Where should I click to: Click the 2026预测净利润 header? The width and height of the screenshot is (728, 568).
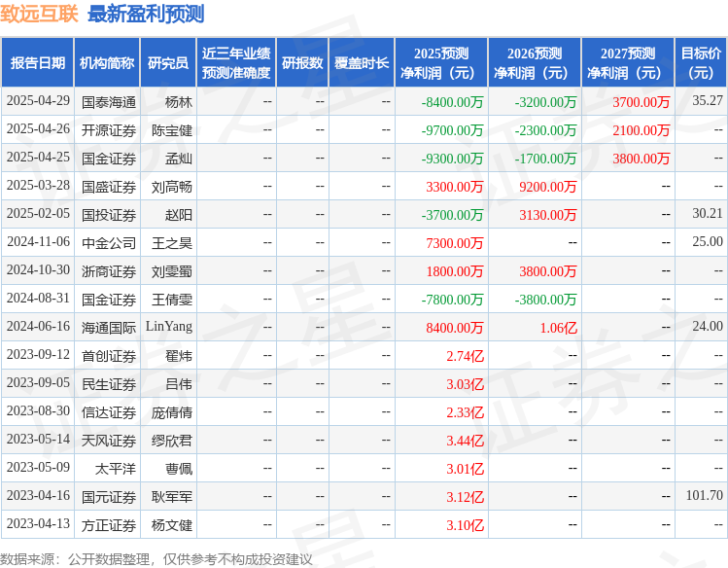[x=535, y=62]
